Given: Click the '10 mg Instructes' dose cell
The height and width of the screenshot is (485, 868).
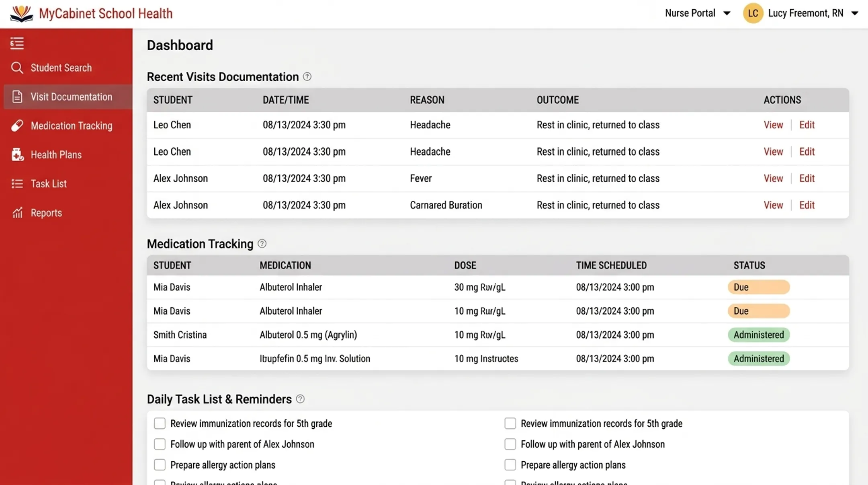Looking at the screenshot, I should click(x=486, y=358).
